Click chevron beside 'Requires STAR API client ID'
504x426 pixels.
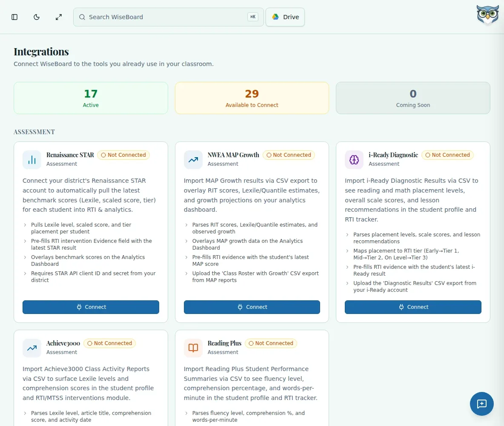coord(25,273)
